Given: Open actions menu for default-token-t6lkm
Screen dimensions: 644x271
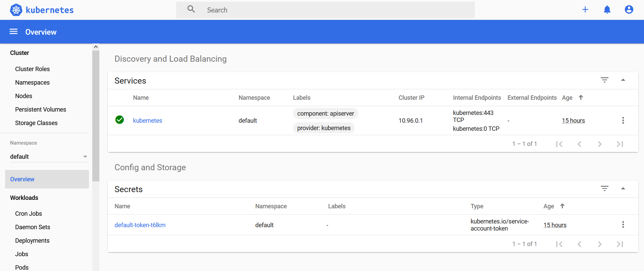Looking at the screenshot, I should point(623,224).
